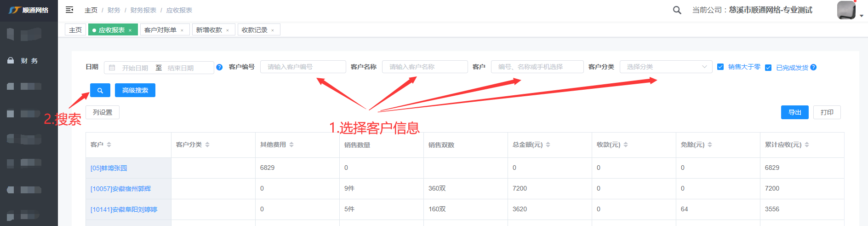
Task: Click help icon after 已完成发货
Action: (813, 67)
